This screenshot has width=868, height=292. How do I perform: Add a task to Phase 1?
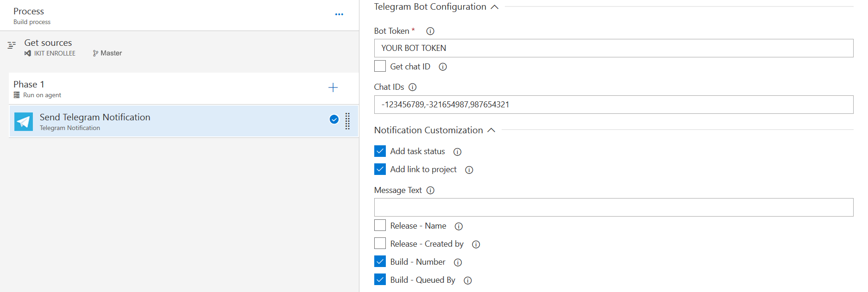[333, 87]
